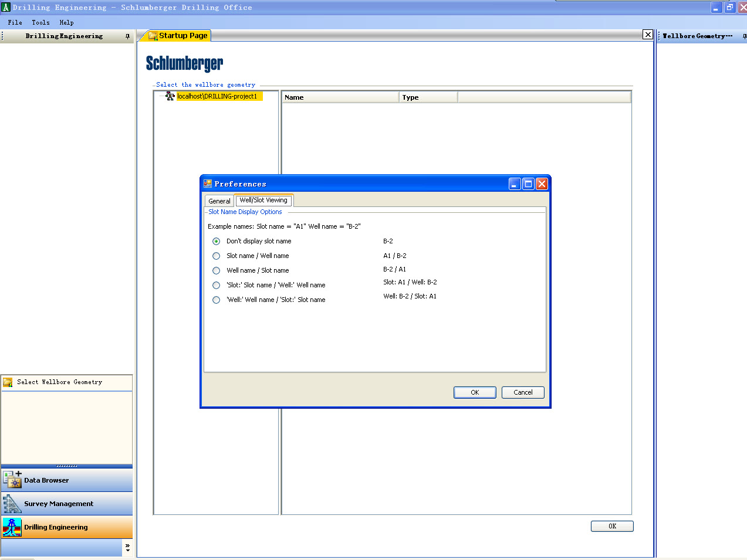Pick the "Well name / Slot name" radio option

click(217, 270)
